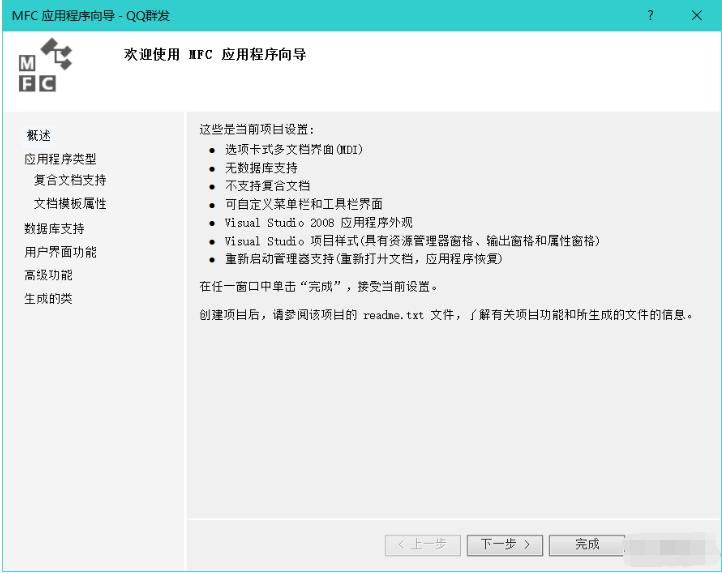Open 文档模板属性 page
Viewport: 722px width, 574px height.
pos(70,203)
